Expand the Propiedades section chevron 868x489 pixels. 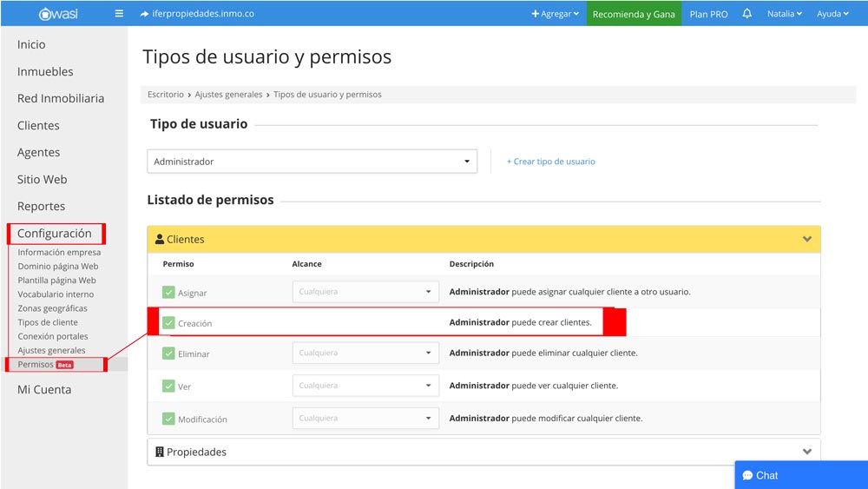807,452
